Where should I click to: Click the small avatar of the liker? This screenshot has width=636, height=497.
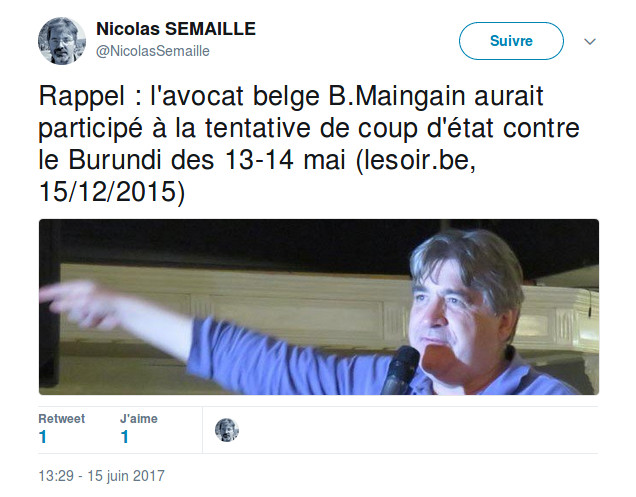click(227, 430)
